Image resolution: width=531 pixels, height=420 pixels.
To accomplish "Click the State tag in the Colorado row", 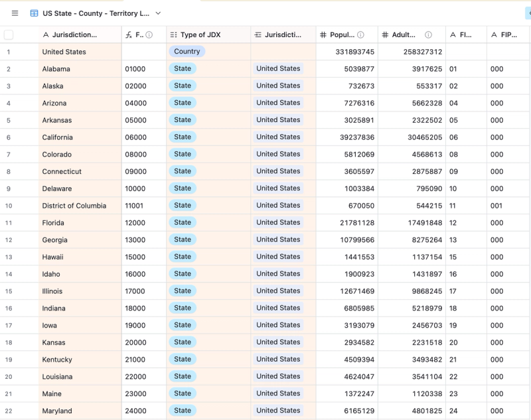I will (x=183, y=154).
